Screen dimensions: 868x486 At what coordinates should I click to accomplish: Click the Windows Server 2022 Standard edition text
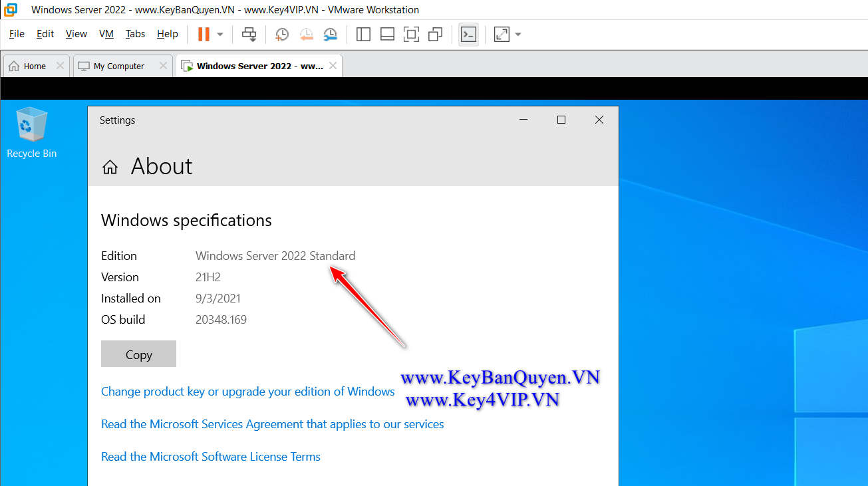tap(275, 256)
